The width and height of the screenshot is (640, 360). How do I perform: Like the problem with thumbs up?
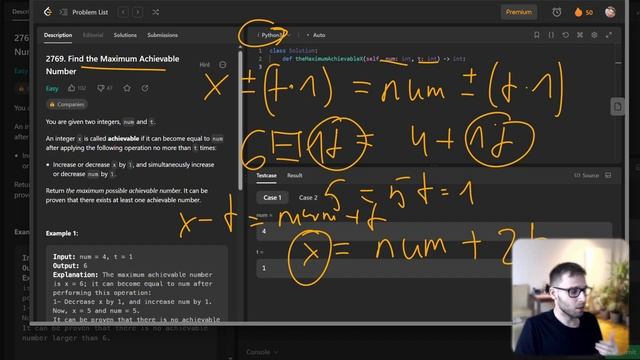click(76, 88)
